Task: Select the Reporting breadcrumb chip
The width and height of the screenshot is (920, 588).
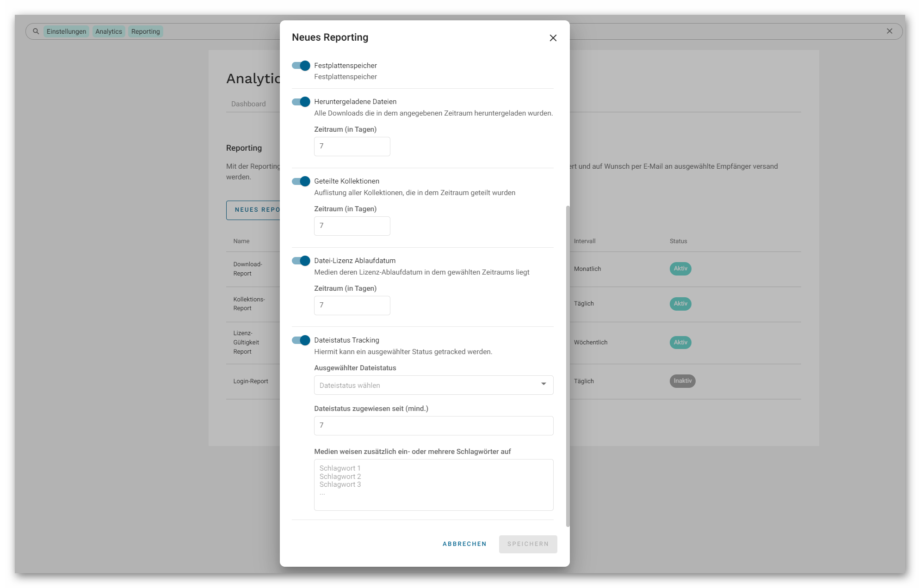Action: tap(146, 31)
